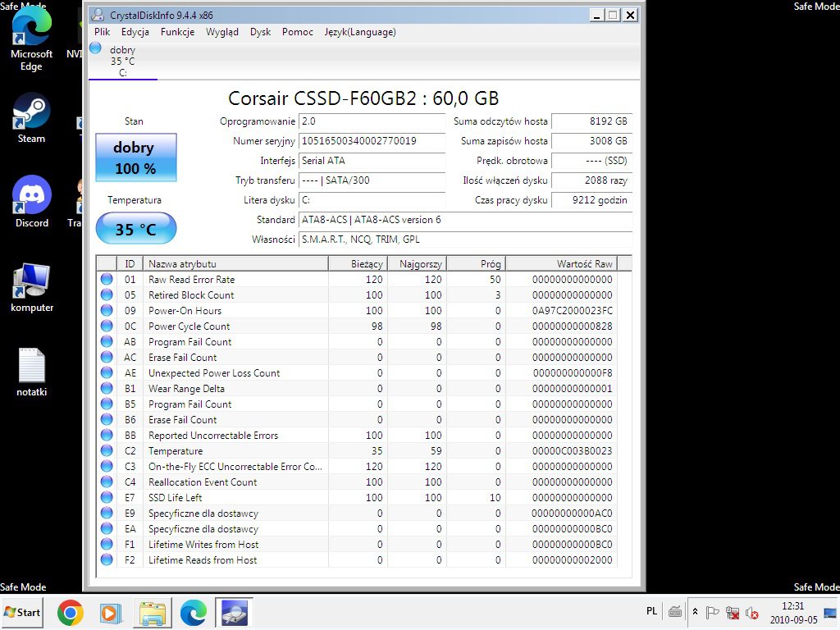Open the Wygląd menu
840x630 pixels.
[x=221, y=32]
